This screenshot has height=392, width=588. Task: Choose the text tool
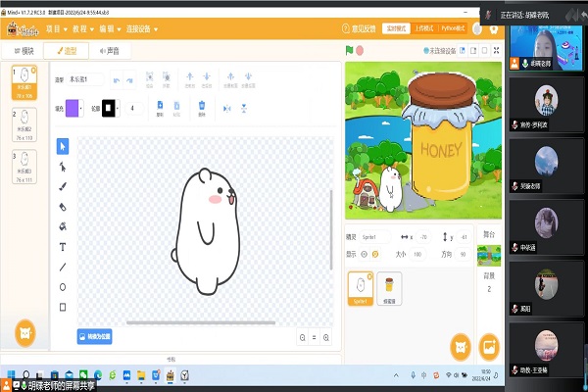click(x=63, y=246)
